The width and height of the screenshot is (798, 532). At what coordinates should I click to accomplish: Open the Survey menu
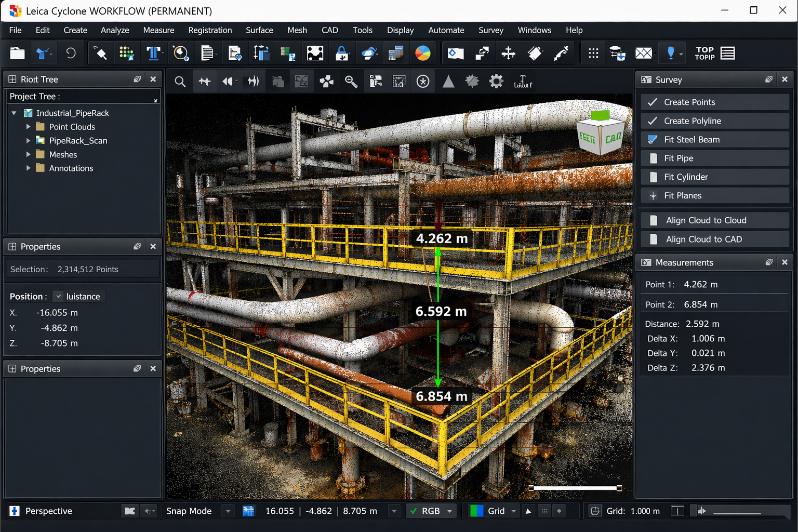click(491, 30)
